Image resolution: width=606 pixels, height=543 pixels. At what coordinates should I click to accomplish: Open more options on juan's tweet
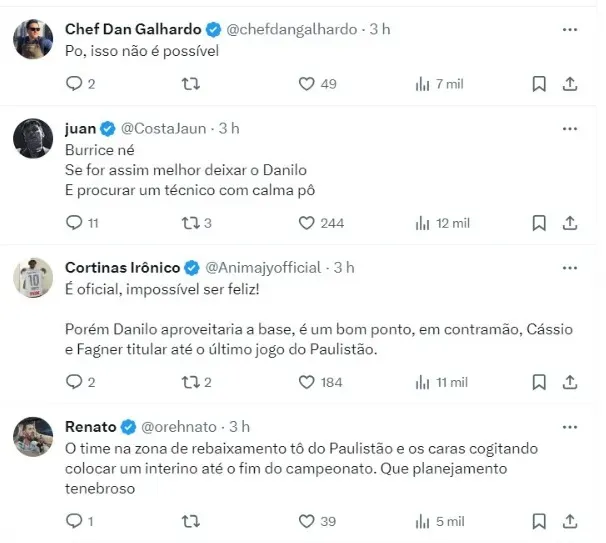point(569,129)
